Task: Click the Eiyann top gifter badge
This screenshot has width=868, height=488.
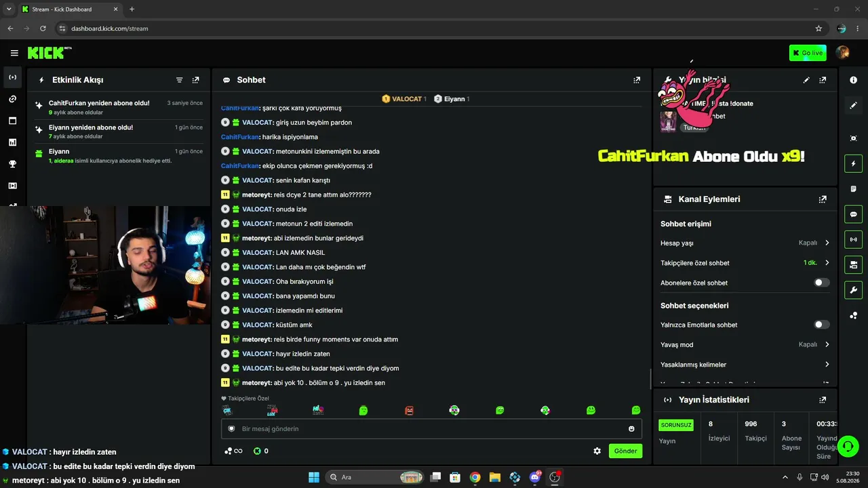Action: pos(452,99)
